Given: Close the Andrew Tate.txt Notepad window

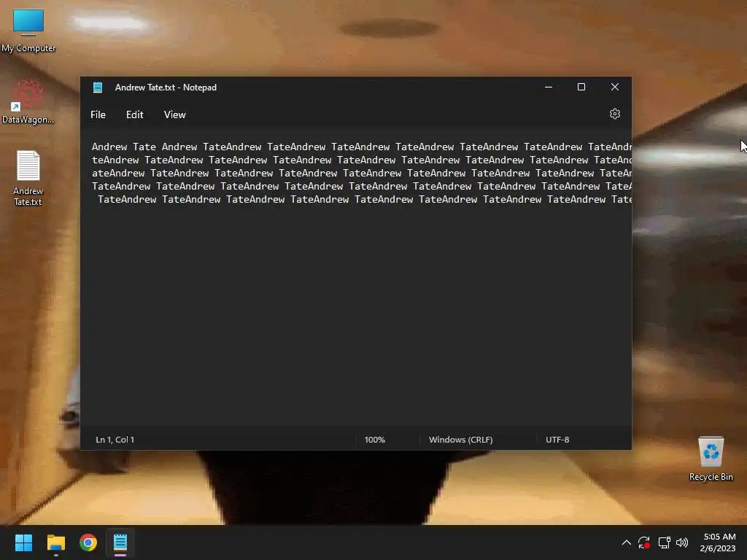Looking at the screenshot, I should coord(614,87).
